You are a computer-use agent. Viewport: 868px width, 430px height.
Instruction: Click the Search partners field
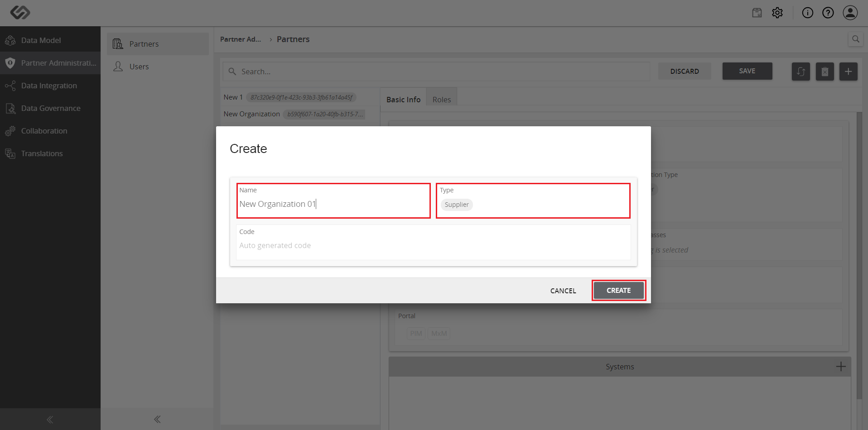(436, 72)
